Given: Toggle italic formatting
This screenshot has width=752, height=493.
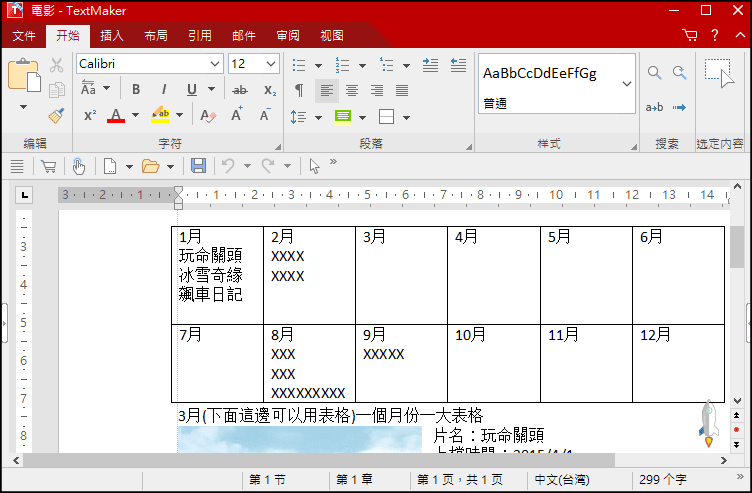Looking at the screenshot, I should [x=163, y=90].
